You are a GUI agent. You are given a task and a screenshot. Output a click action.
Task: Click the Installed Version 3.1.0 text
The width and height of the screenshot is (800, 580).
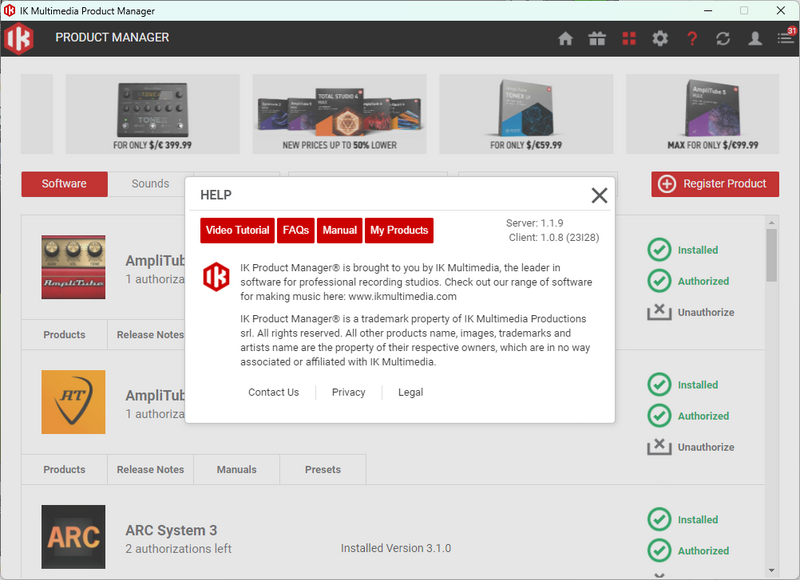[x=396, y=548]
